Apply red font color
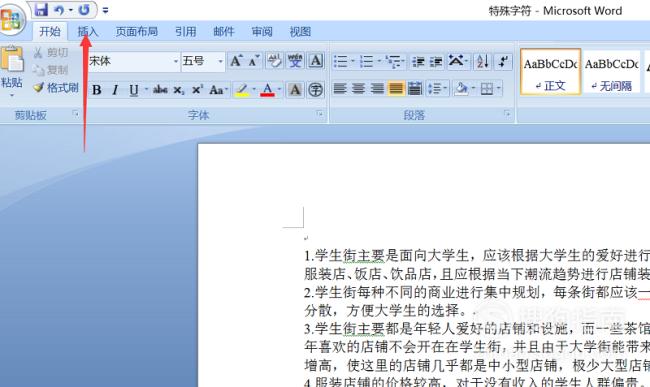Image resolution: width=650 pixels, height=387 pixels. click(x=267, y=89)
